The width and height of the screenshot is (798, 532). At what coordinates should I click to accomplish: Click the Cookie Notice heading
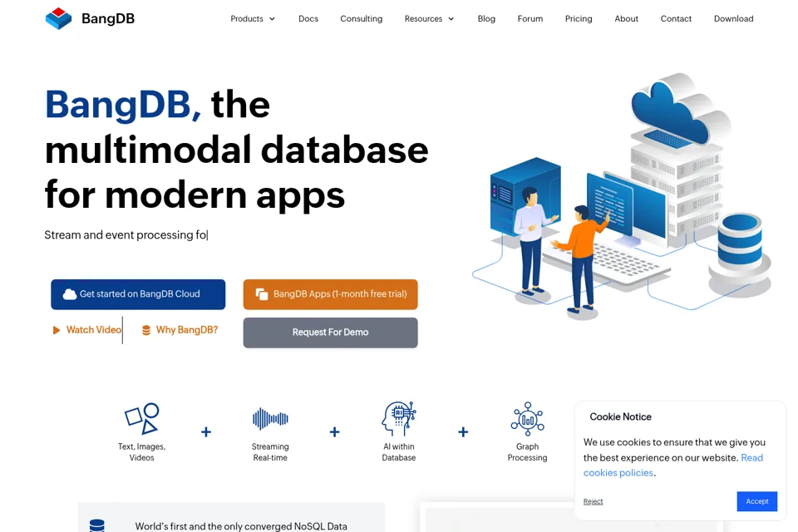(620, 417)
